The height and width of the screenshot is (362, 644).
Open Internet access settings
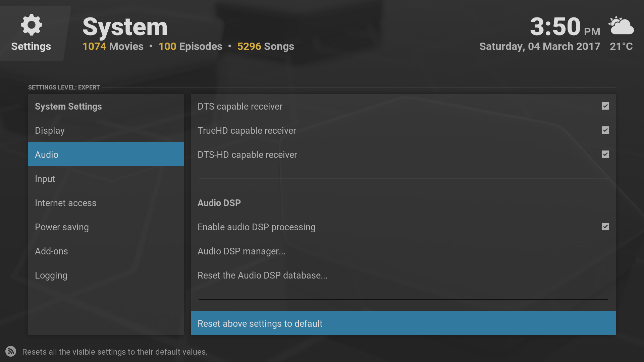click(65, 203)
